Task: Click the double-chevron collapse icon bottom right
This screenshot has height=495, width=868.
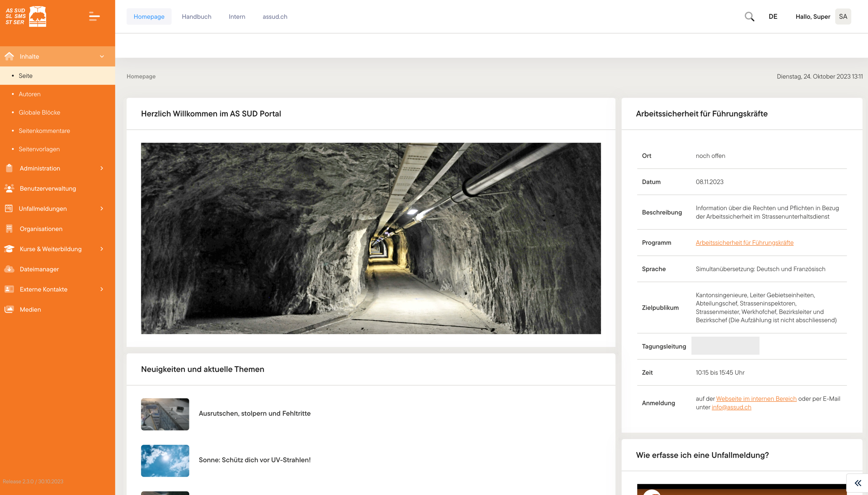Action: 858,483
